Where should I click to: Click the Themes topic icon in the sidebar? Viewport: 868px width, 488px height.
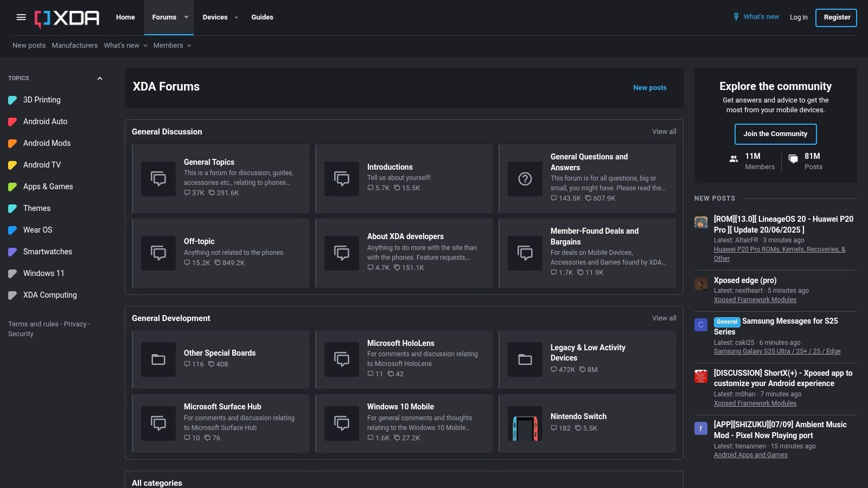[12, 208]
